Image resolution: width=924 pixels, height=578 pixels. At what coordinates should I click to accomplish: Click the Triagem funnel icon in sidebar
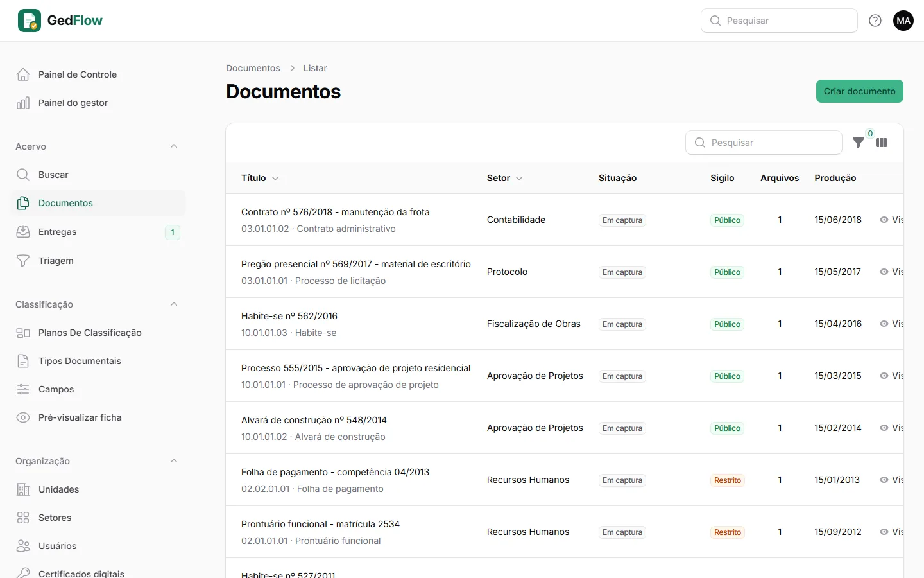click(23, 261)
